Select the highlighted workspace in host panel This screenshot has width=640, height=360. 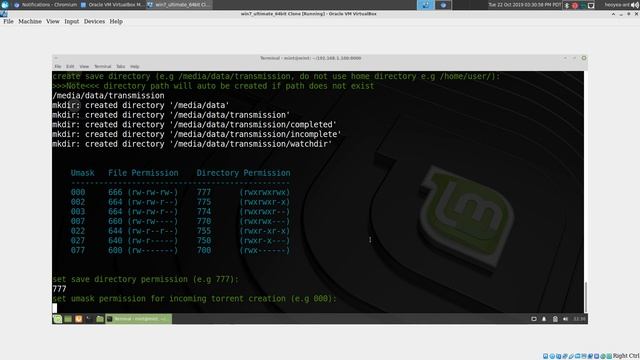(425, 5)
